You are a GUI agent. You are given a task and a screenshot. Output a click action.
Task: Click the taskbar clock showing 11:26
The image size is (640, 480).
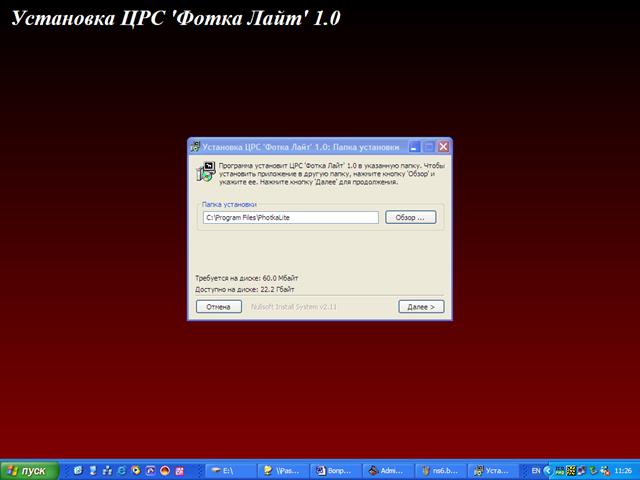click(623, 471)
